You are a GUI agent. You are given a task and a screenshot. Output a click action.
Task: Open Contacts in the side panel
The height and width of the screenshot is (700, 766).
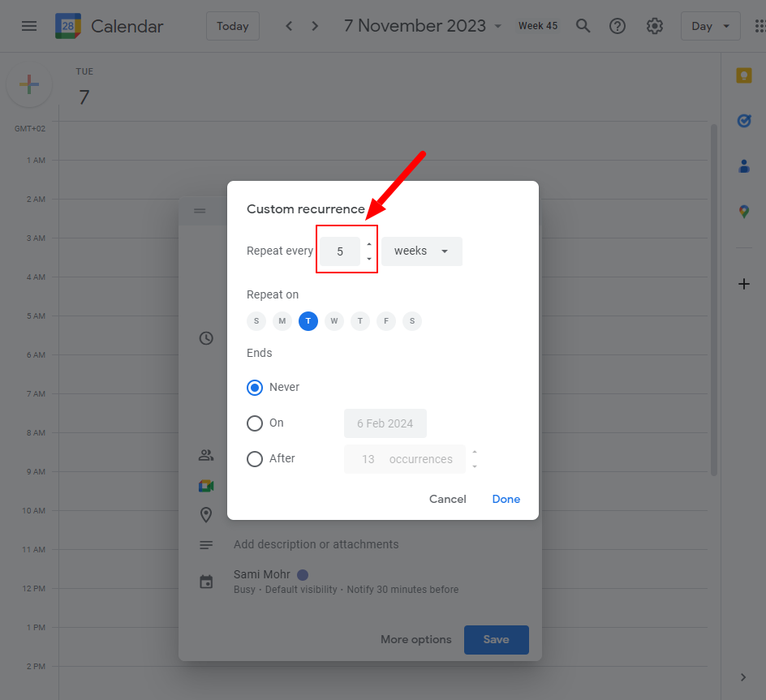pyautogui.click(x=743, y=166)
